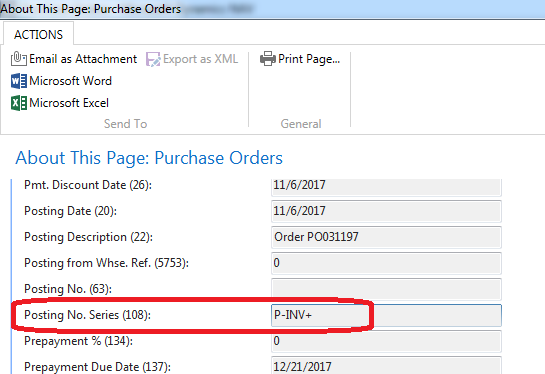
Task: Click the Posting Date value 11/6/2017
Action: 386,211
